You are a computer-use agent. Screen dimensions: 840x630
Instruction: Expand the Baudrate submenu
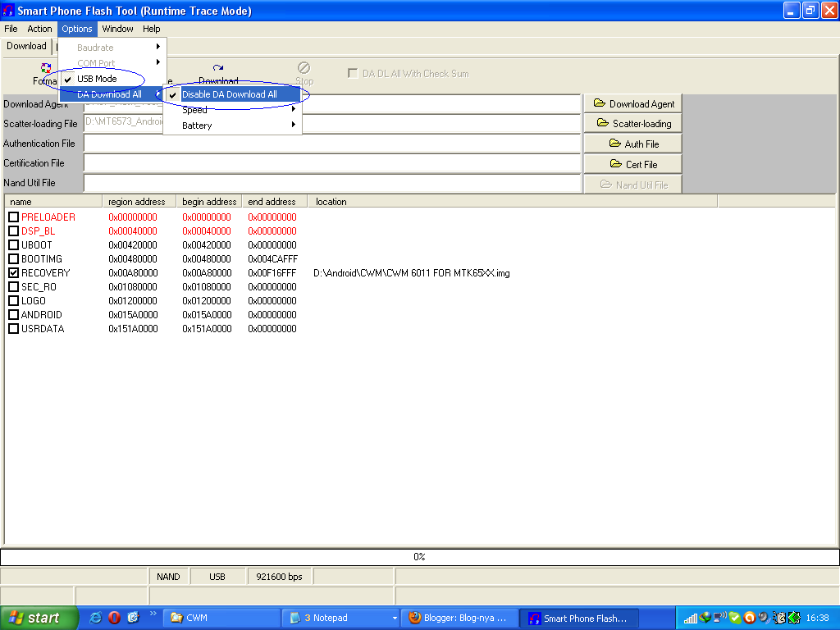tap(112, 48)
